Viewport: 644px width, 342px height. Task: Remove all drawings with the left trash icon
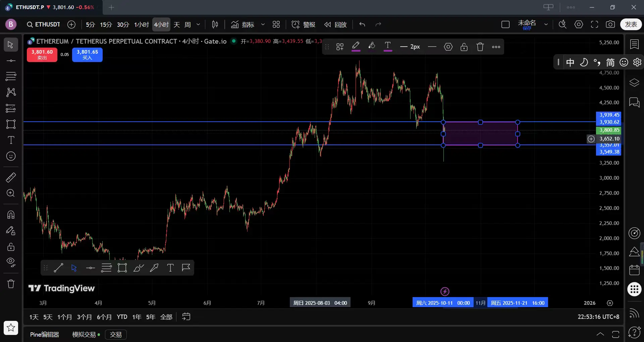pyautogui.click(x=11, y=284)
